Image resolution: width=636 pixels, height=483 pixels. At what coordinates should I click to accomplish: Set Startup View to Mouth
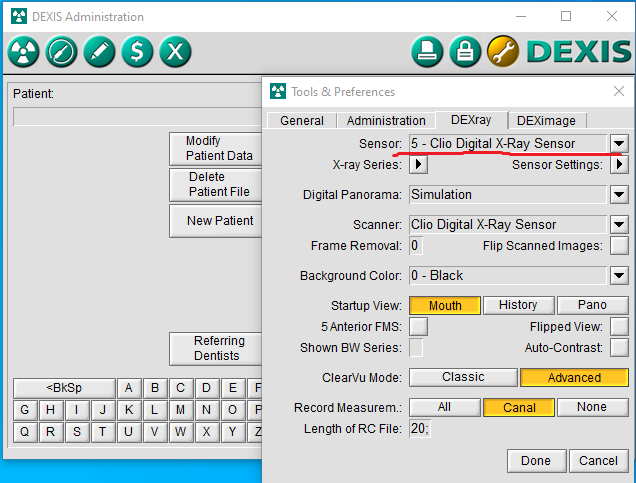[x=445, y=305]
